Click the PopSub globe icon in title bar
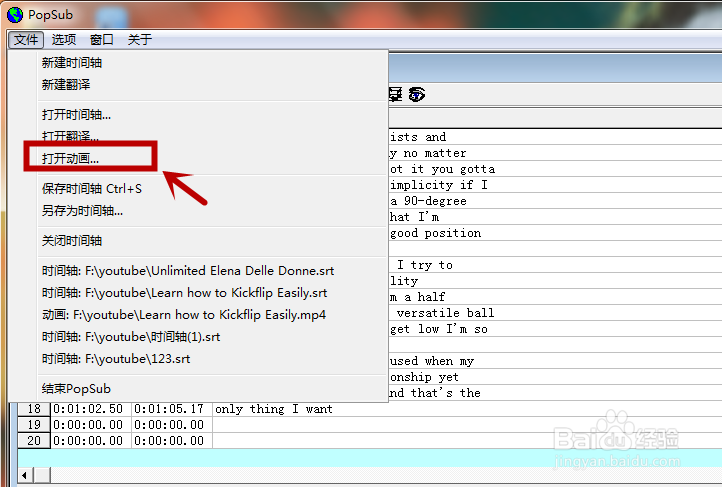 coord(15,15)
